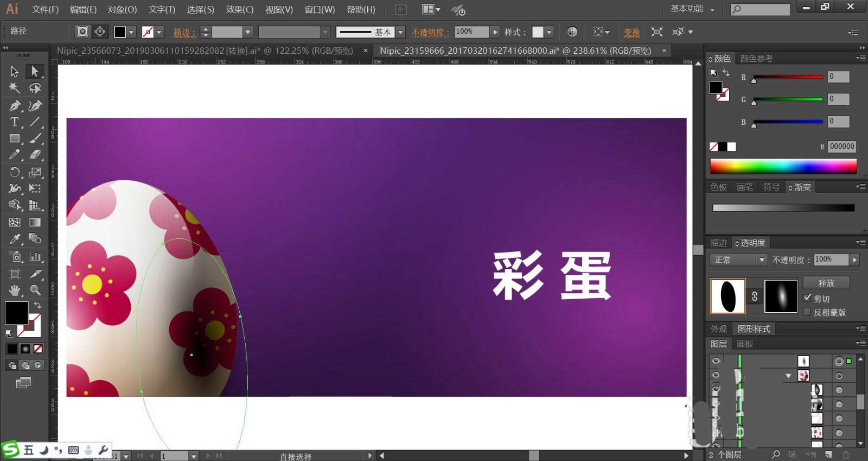Open the 样式 graphic style dropdown
The image size is (868, 461).
tap(549, 32)
